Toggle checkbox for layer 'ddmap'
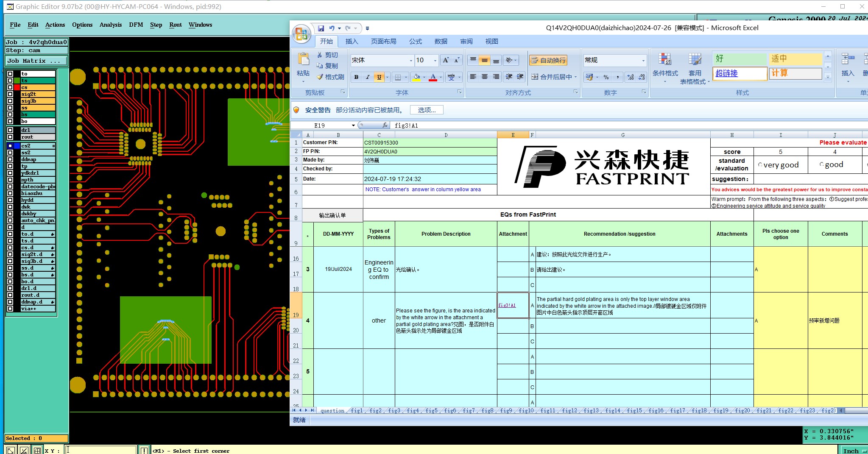 point(10,159)
